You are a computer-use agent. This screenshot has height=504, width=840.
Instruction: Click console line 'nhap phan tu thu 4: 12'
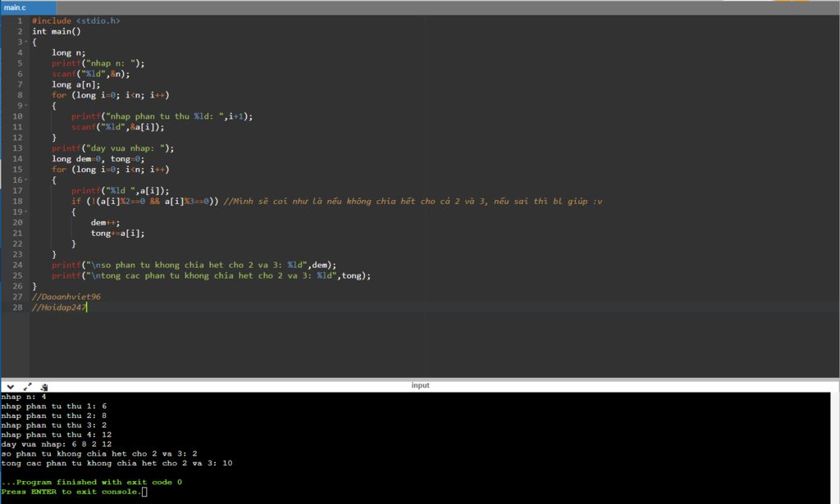point(57,435)
